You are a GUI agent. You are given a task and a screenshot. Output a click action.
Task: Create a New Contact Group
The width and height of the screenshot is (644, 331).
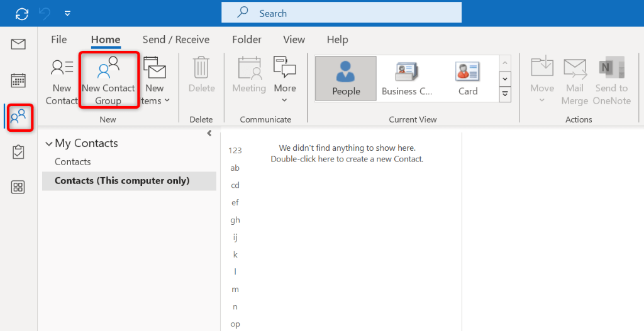(x=108, y=80)
